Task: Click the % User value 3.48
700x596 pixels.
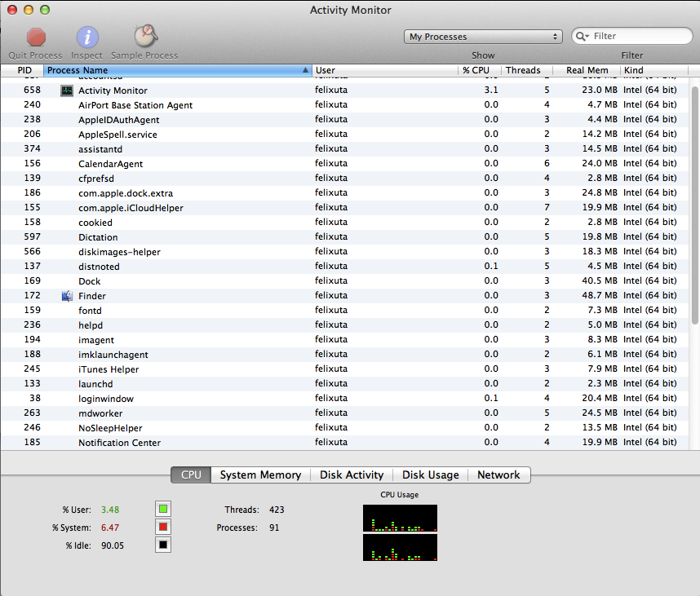Action: [110, 510]
